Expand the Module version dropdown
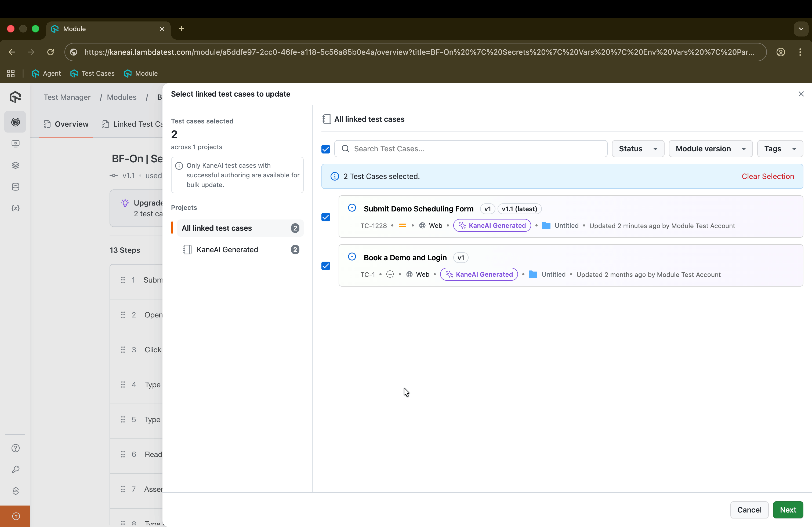 [x=710, y=149]
